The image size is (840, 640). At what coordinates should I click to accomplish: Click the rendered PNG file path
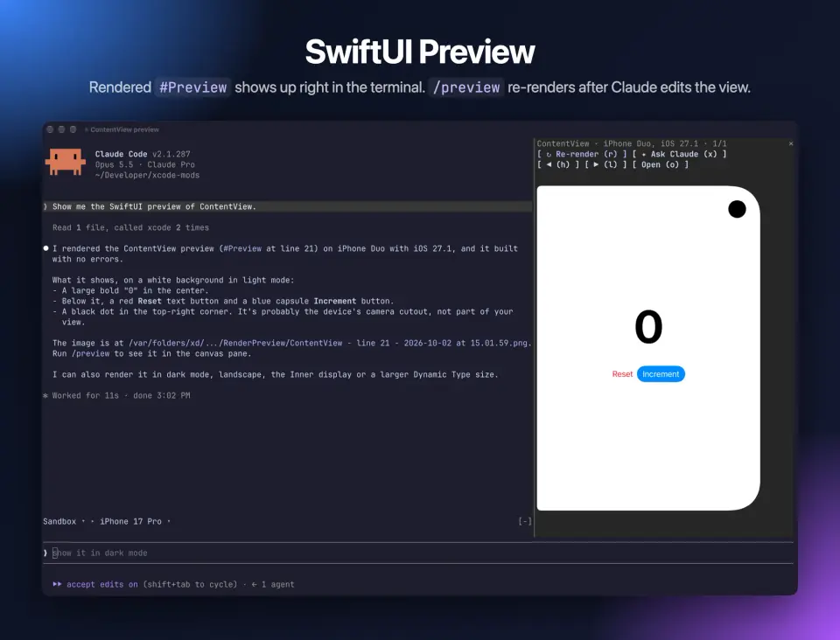coord(328,343)
